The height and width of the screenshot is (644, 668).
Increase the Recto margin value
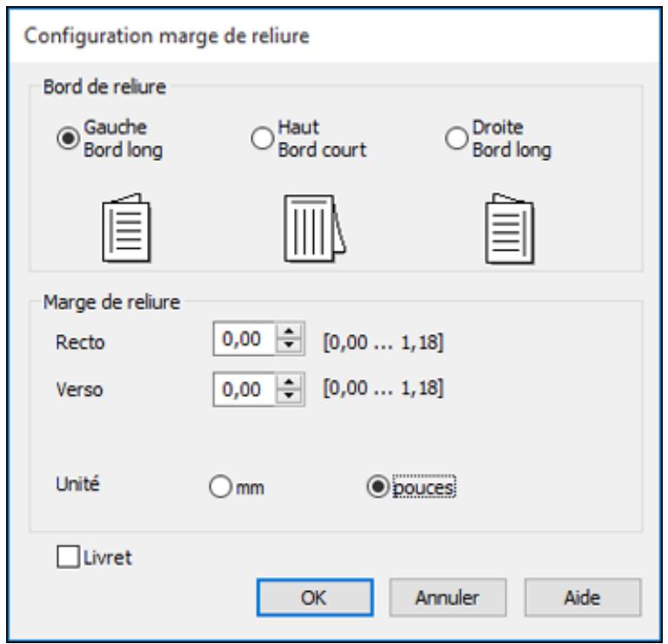(290, 332)
